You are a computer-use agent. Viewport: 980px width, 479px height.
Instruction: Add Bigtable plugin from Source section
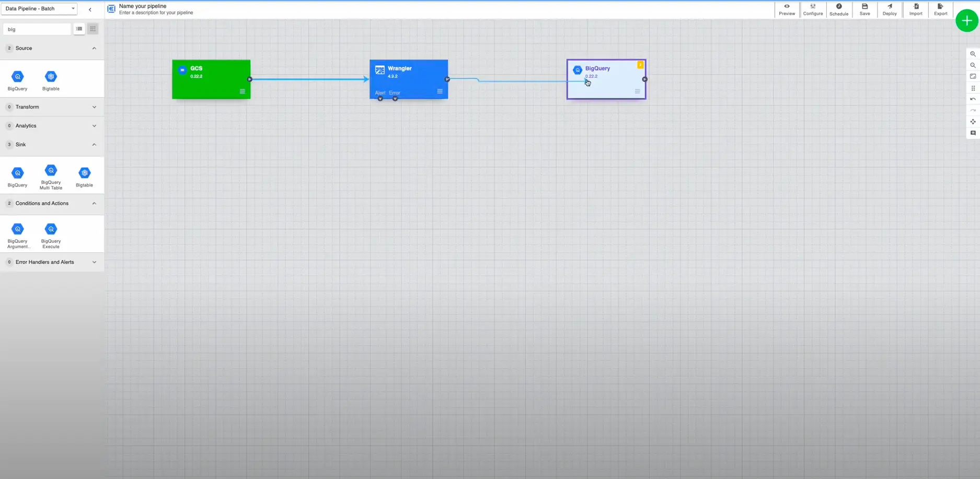(51, 80)
